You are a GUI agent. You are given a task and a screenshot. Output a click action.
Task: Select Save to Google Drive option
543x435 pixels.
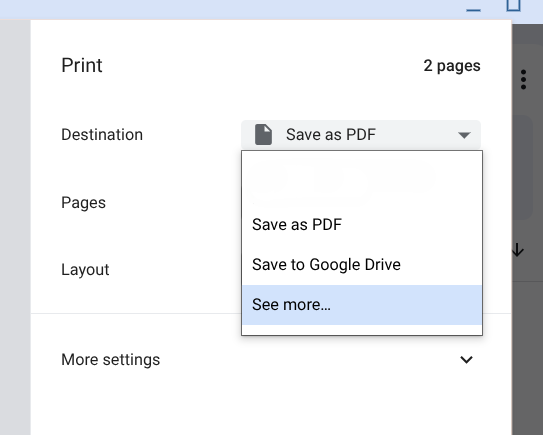pyautogui.click(x=362, y=265)
